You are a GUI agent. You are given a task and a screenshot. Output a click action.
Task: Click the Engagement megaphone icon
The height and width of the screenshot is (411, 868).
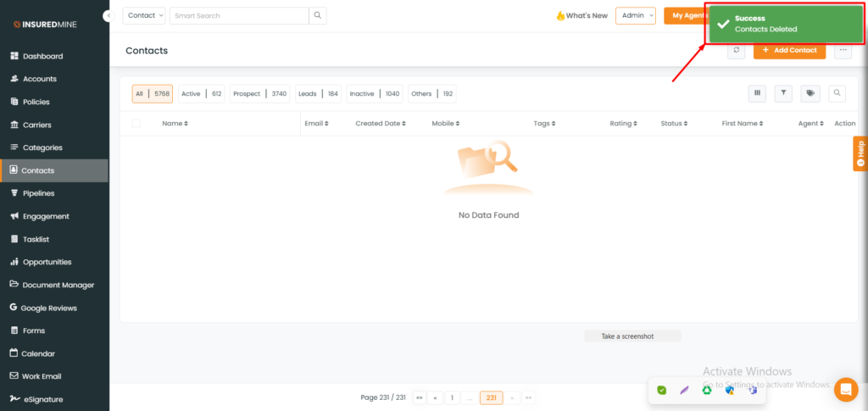click(x=14, y=216)
